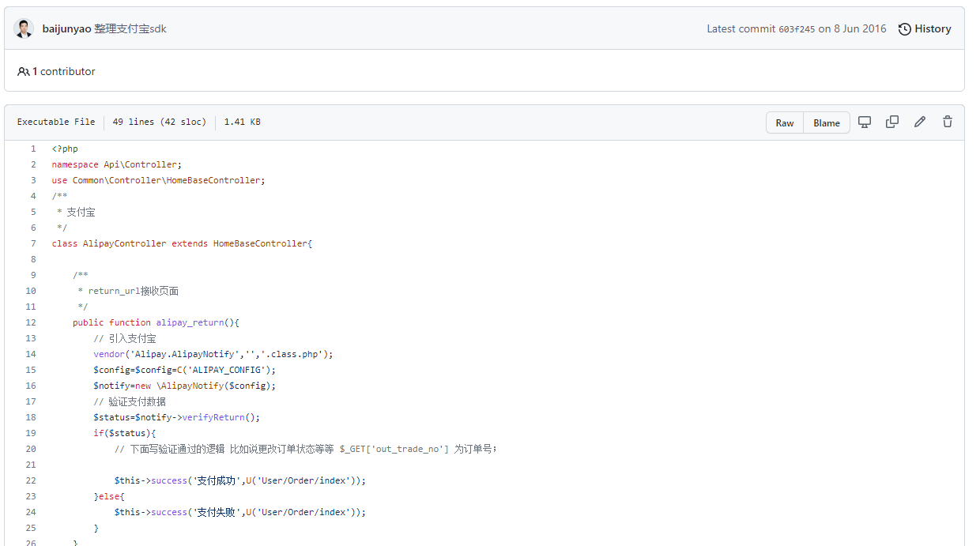Click the vendor('Alipay.AlipayNotify') line

[x=213, y=354]
